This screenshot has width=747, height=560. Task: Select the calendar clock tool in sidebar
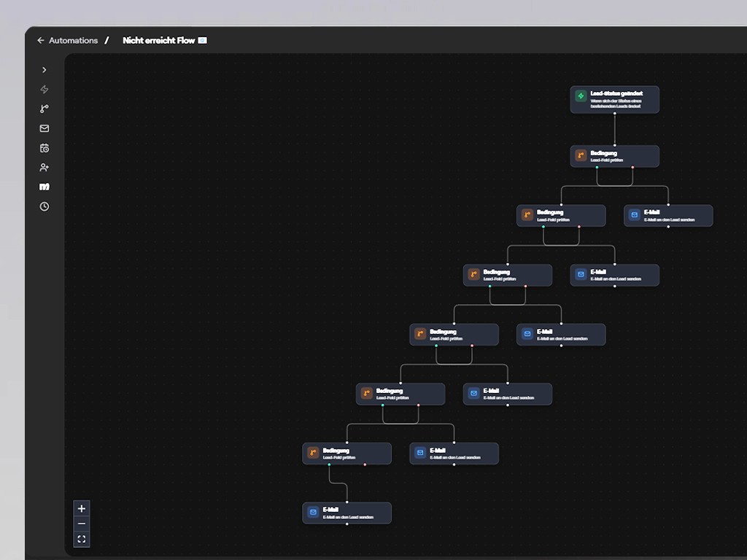[44, 148]
